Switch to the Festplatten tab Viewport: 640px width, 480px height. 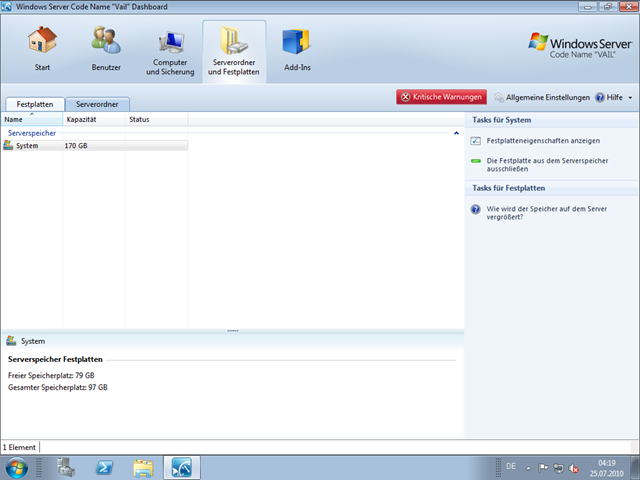coord(35,104)
